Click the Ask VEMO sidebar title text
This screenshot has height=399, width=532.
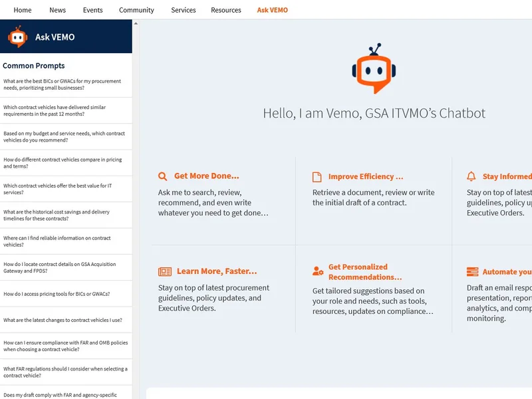(55, 37)
